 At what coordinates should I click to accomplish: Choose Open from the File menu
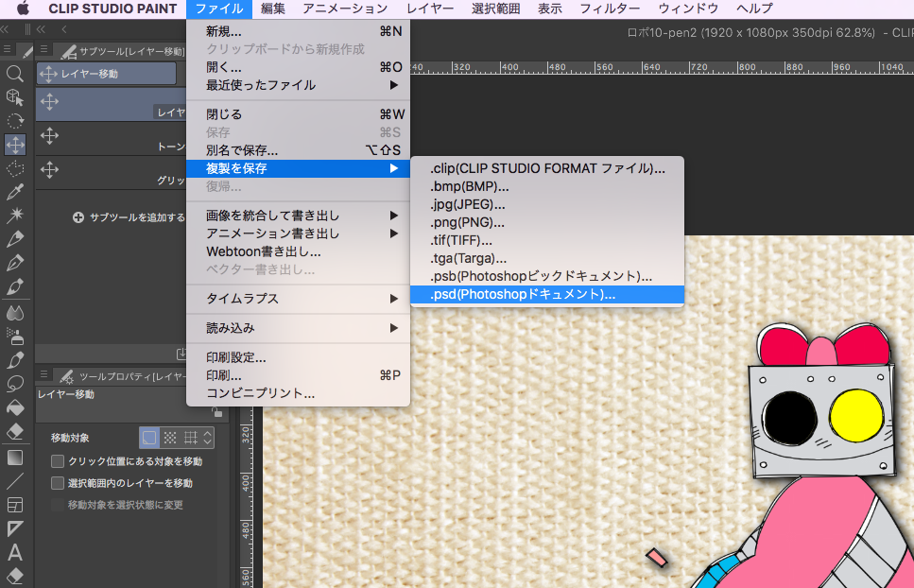[x=298, y=67]
